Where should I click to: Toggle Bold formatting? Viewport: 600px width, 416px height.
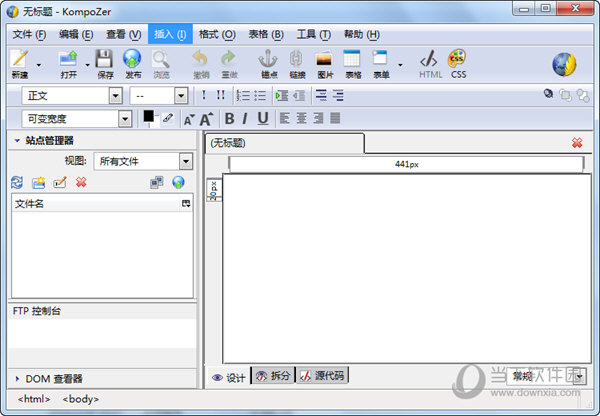229,119
